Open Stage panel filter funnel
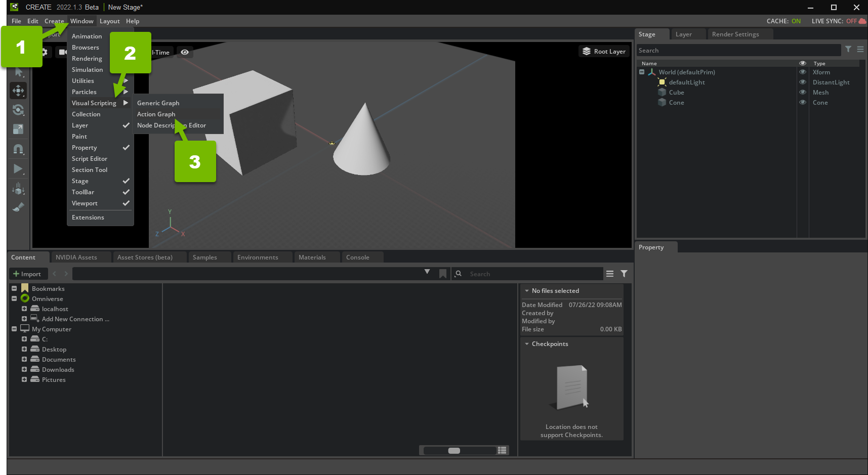Screen dimensions: 868x475 pyautogui.click(x=848, y=49)
